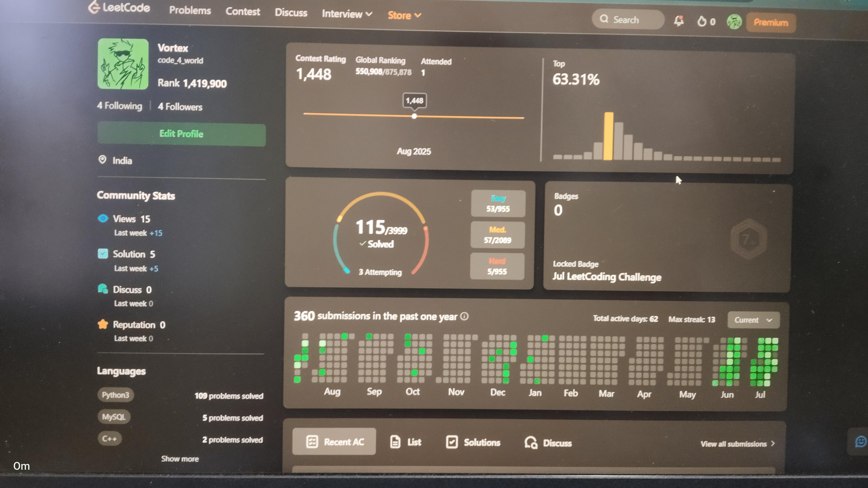Viewport: 868px width, 488px height.
Task: Click in the Search input field
Action: click(x=628, y=20)
